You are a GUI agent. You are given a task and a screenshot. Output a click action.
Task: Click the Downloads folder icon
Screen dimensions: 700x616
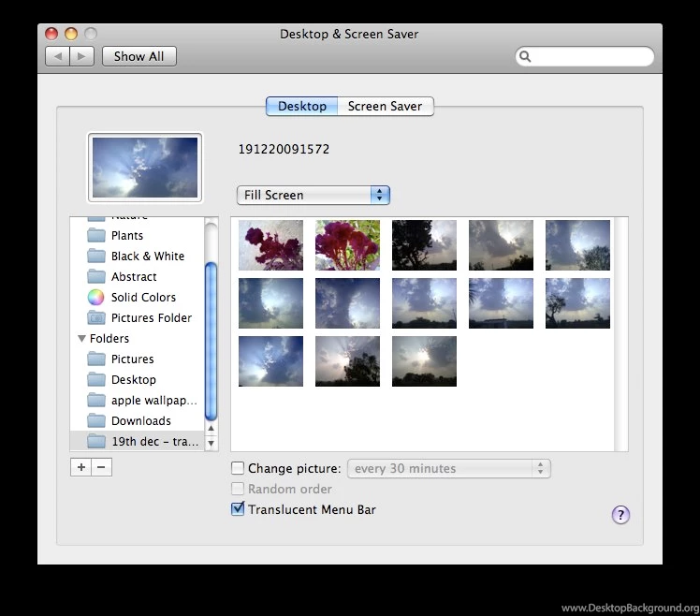[x=96, y=420]
